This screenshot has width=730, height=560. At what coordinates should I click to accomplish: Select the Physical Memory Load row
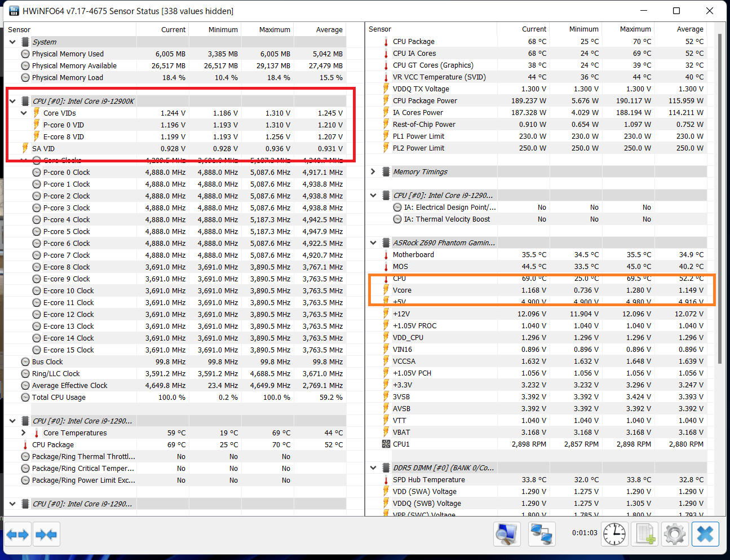175,78
